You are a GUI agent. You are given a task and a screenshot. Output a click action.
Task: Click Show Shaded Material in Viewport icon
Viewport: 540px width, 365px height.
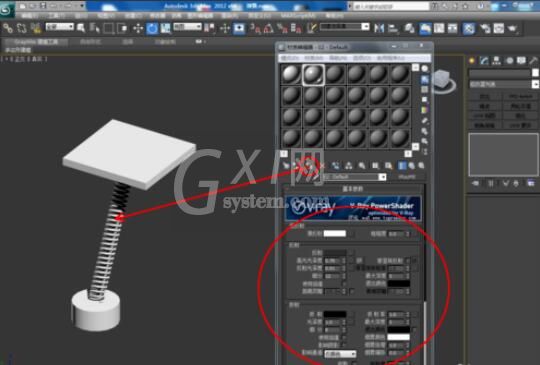click(388, 166)
